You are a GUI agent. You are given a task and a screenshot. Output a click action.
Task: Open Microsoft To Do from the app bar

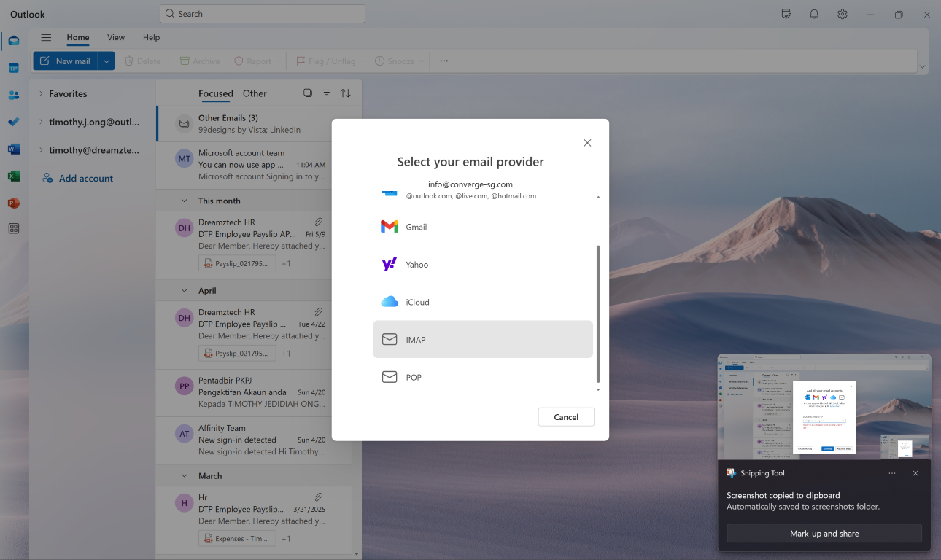13,122
